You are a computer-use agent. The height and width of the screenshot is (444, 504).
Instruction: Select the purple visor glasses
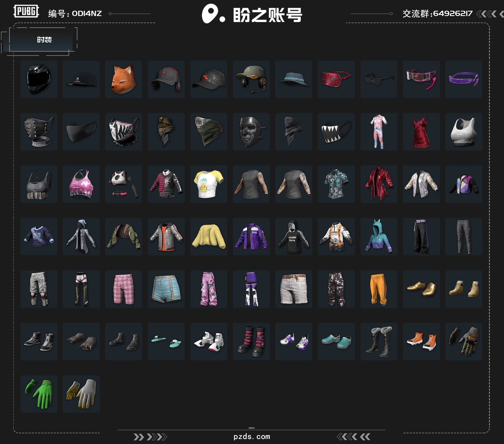[464, 79]
